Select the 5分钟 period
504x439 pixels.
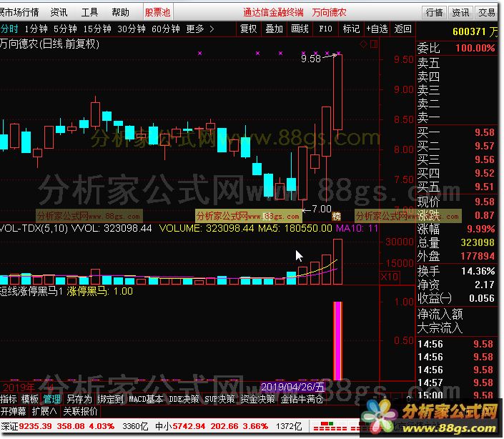tap(65, 29)
